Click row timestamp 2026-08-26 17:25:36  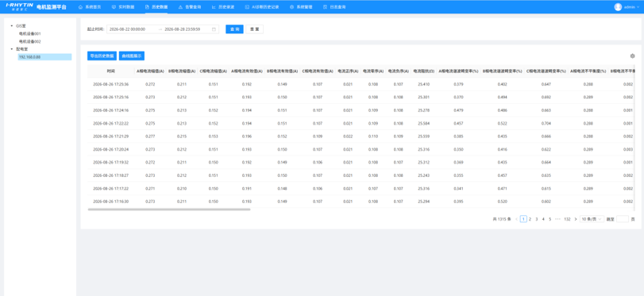pos(111,84)
